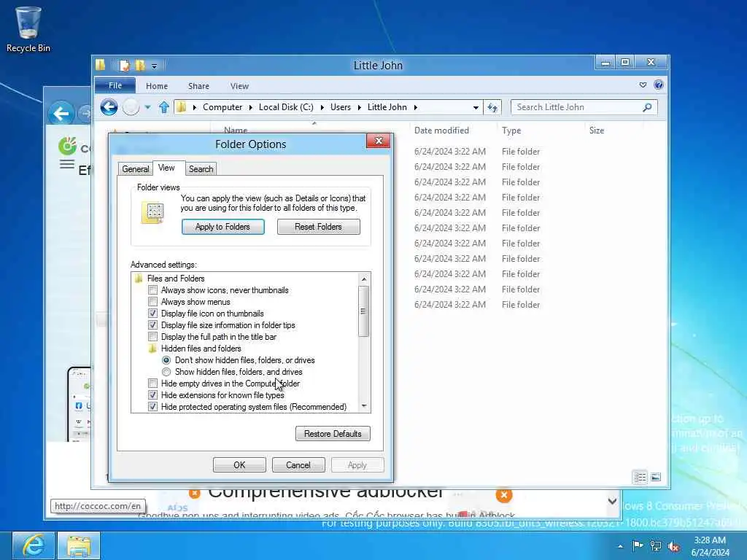
Task: Close the orange X banner in browser page
Action: coord(503,495)
